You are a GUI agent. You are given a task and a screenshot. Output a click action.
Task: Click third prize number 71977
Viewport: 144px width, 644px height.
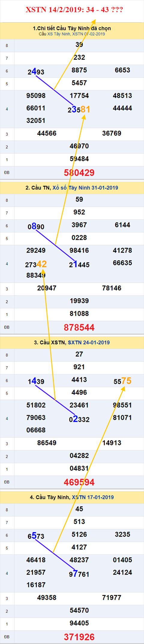[x=112, y=597]
